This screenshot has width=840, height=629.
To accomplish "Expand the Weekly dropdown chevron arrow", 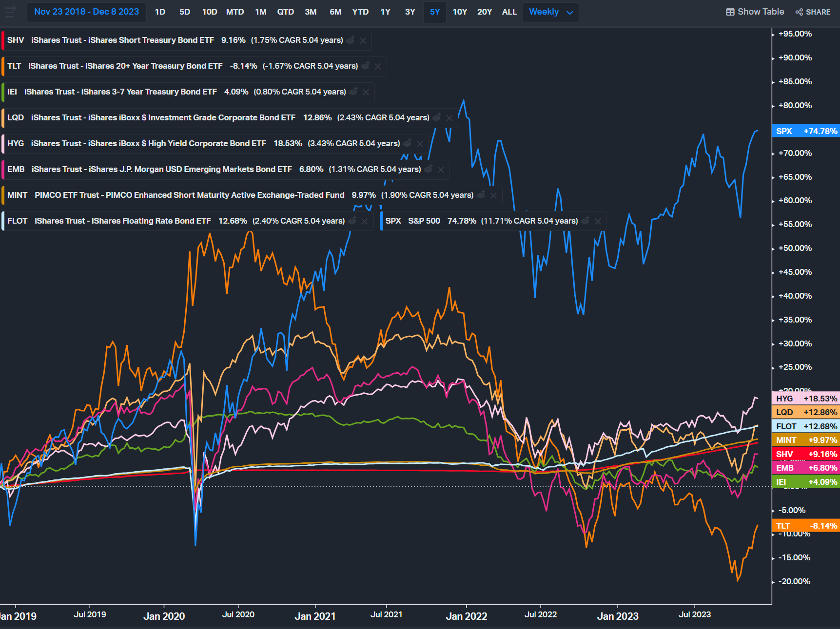I will click(569, 13).
